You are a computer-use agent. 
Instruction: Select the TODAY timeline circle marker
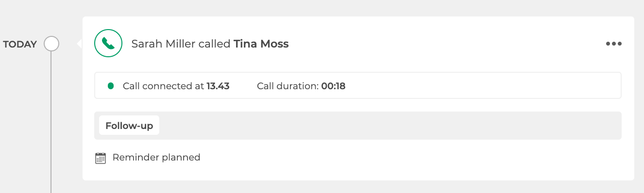[x=51, y=44]
